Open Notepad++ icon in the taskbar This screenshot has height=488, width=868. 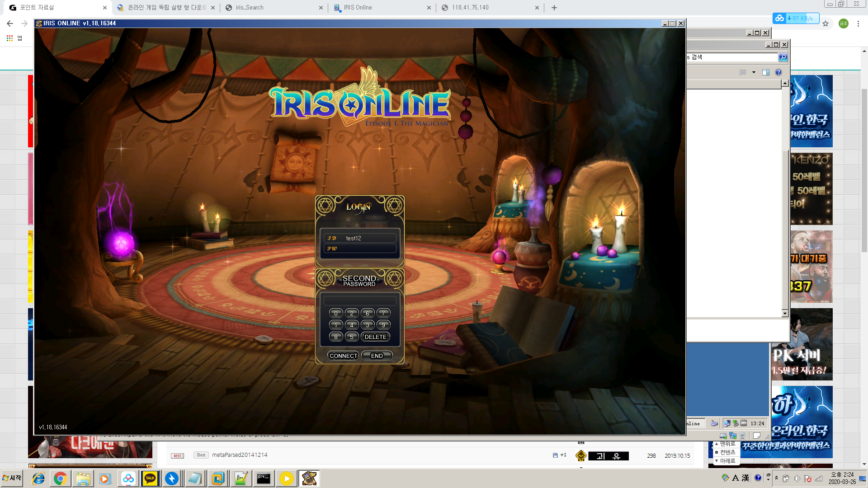(x=241, y=478)
